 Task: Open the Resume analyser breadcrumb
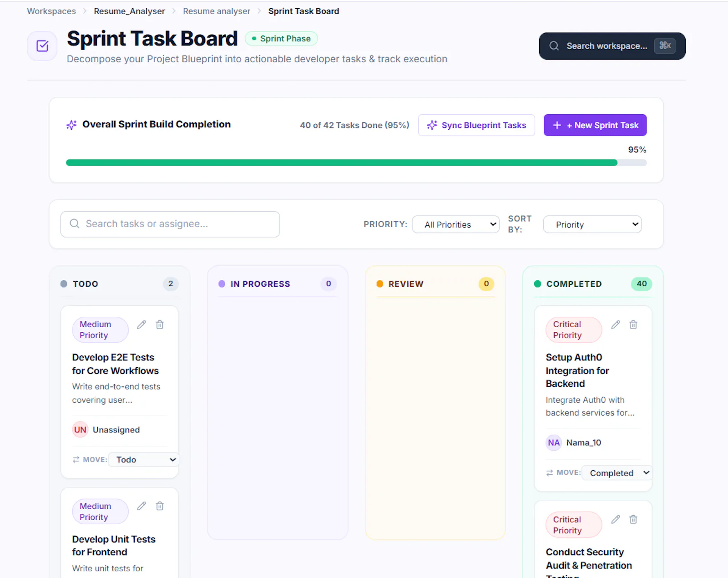(217, 11)
